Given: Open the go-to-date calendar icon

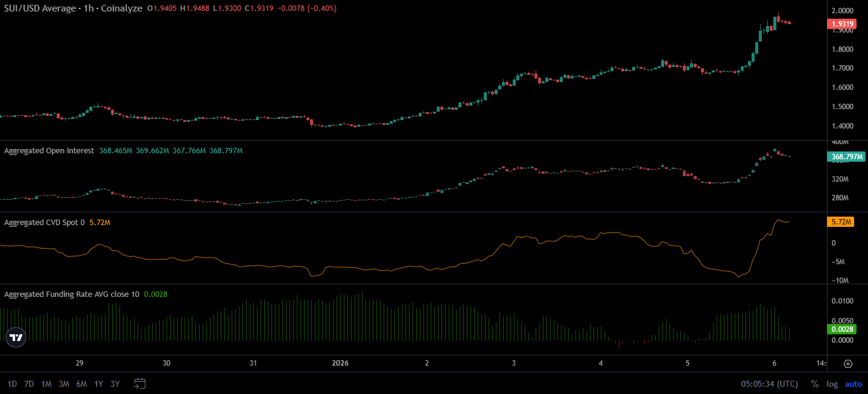Looking at the screenshot, I should point(140,383).
